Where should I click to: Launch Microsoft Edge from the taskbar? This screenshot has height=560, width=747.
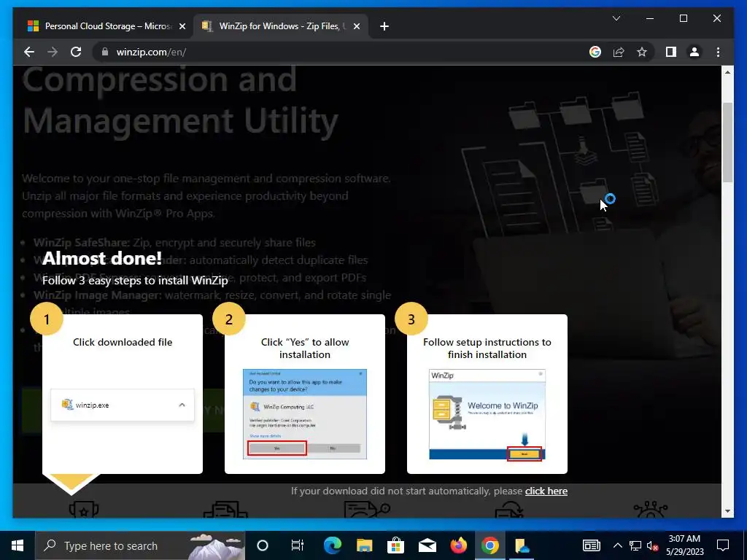pos(332,545)
